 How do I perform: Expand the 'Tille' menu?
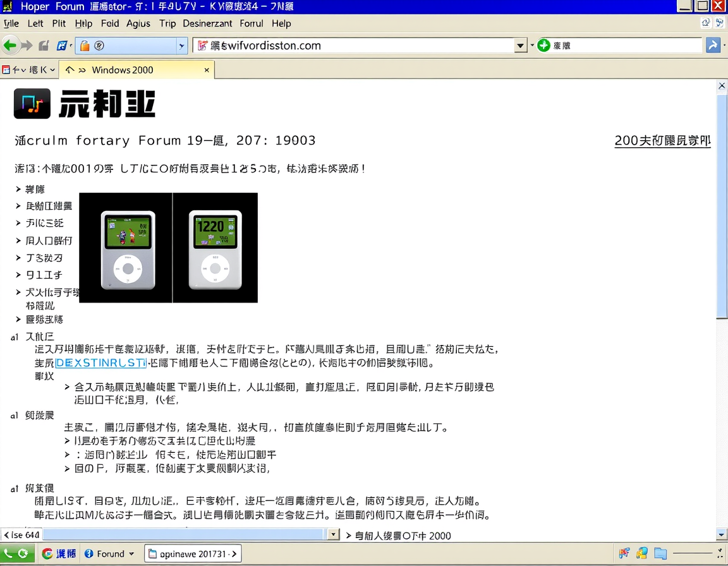point(11,23)
